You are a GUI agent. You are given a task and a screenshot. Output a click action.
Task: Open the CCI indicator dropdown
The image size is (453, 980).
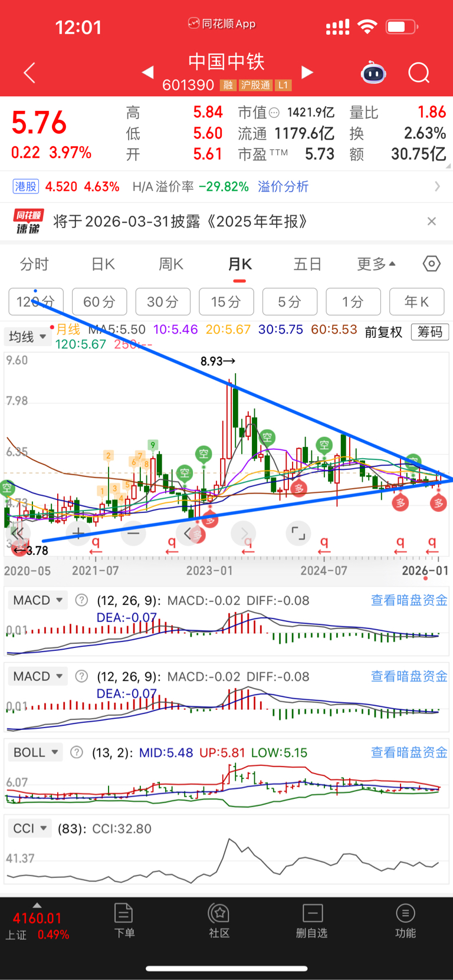(30, 828)
